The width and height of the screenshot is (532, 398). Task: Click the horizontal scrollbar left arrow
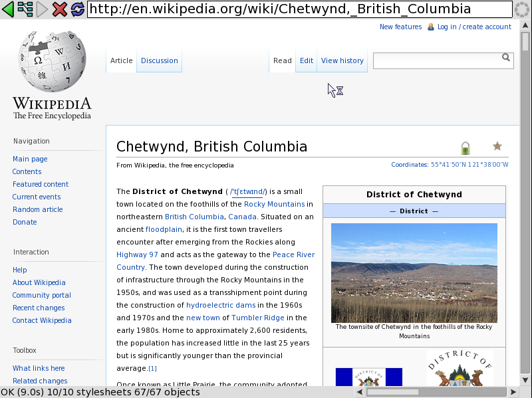point(360,392)
